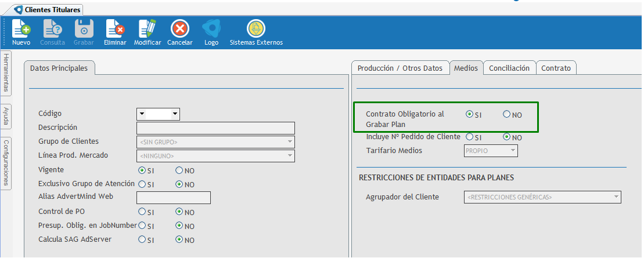Screen dimensions: 644x258
Task: Select SI for Incluye Nº Pedido de Cliente
Action: click(x=469, y=137)
